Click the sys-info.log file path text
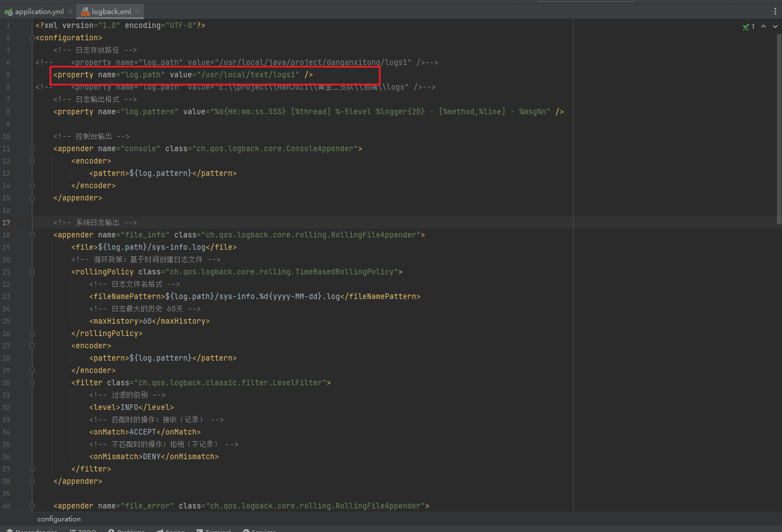 152,248
